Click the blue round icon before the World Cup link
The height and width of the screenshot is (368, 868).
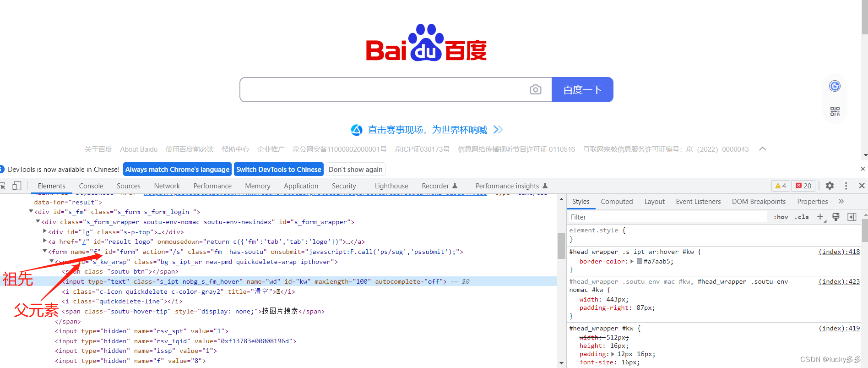[x=357, y=130]
